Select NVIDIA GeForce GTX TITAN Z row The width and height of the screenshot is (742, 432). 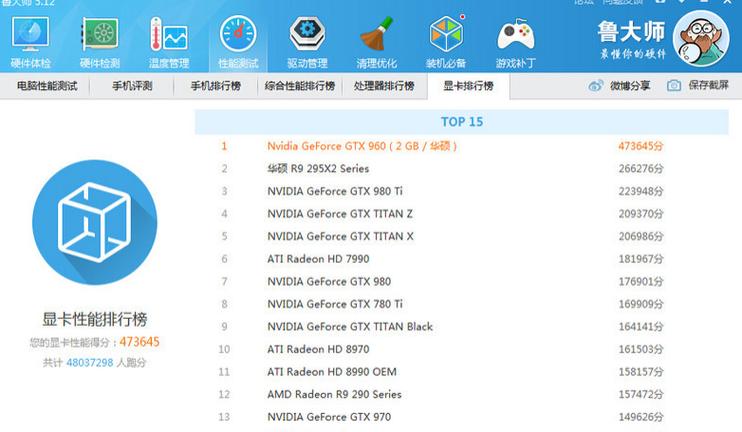[461, 214]
